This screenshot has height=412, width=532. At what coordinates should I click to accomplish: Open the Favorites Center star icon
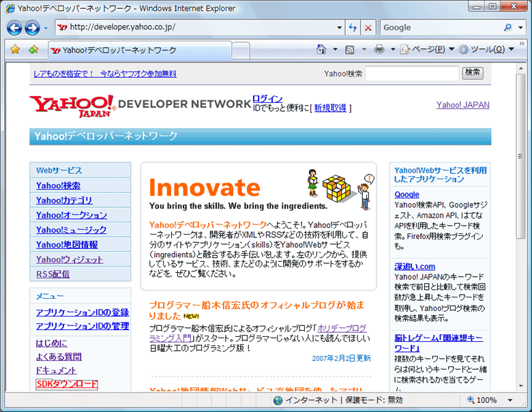[15, 50]
